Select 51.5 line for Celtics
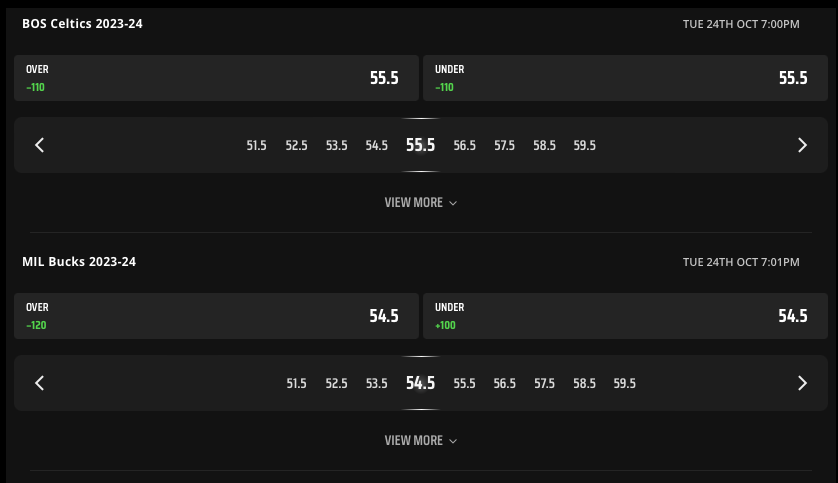 pyautogui.click(x=257, y=145)
